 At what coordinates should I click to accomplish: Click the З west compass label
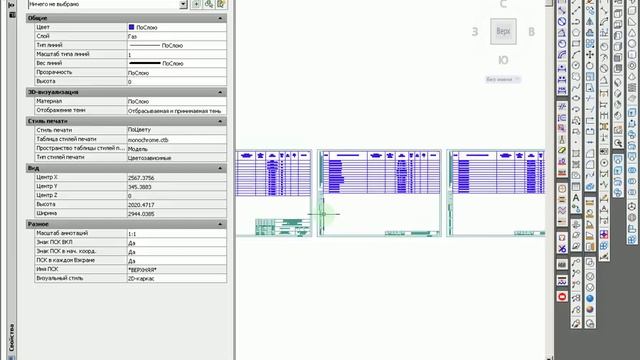(475, 32)
